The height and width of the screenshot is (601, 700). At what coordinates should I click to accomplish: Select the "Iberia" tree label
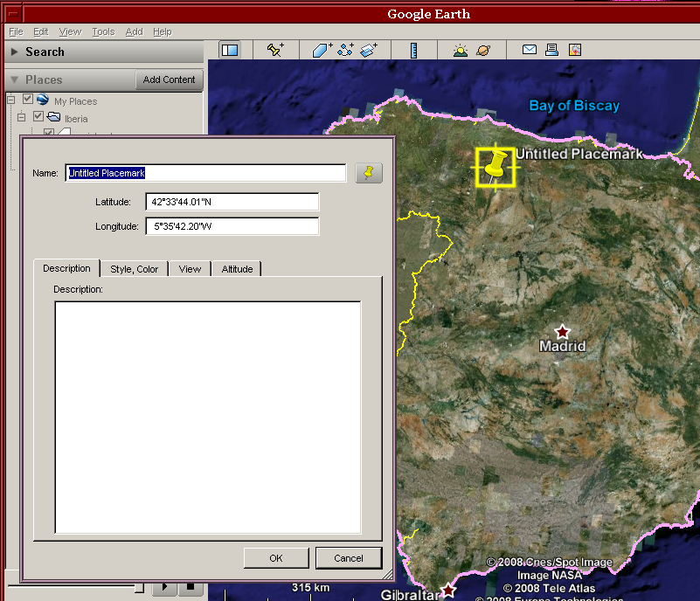point(76,119)
